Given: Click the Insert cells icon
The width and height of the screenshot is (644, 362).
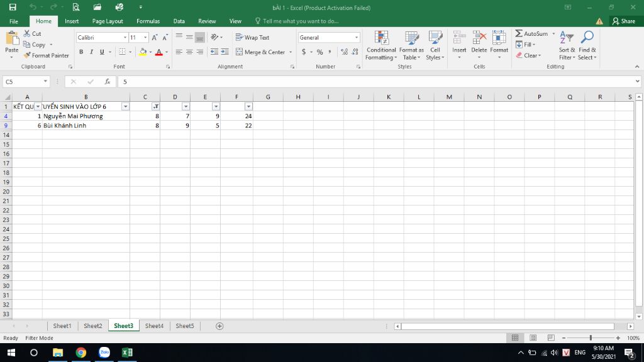Looking at the screenshot, I should [459, 38].
